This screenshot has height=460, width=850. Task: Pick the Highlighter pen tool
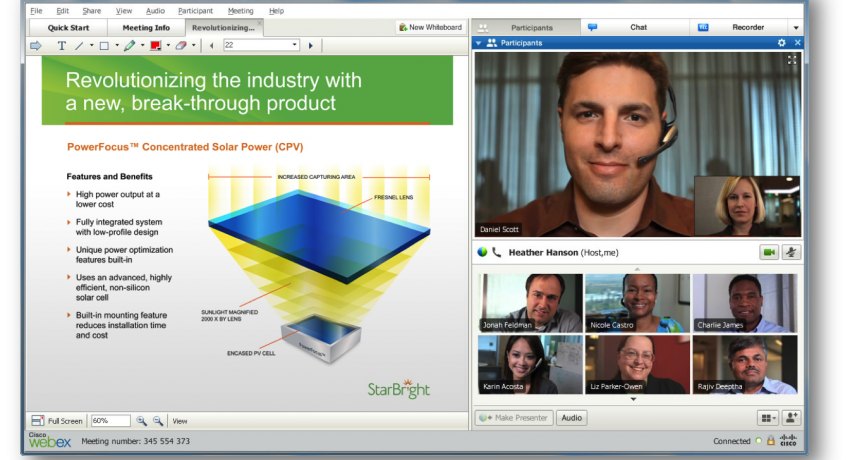(129, 45)
